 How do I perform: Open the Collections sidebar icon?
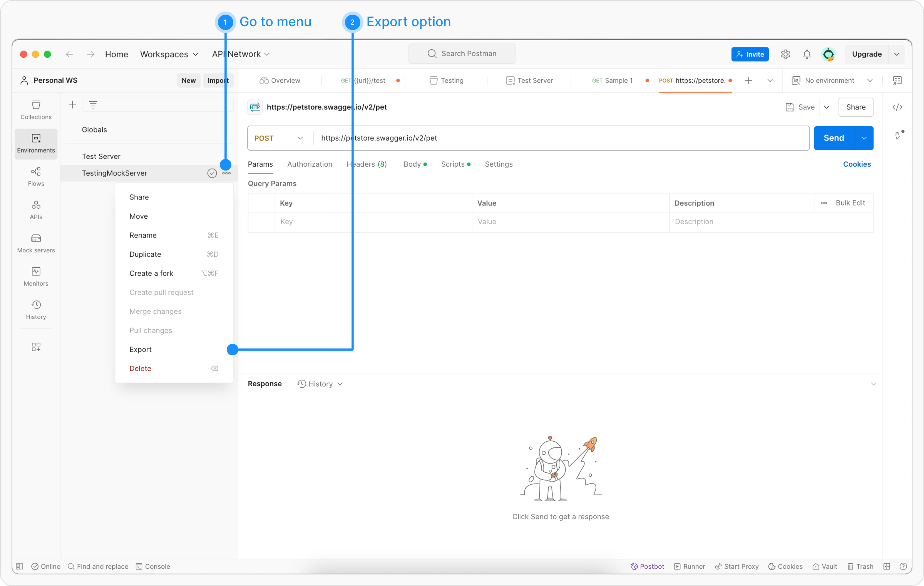[36, 110]
